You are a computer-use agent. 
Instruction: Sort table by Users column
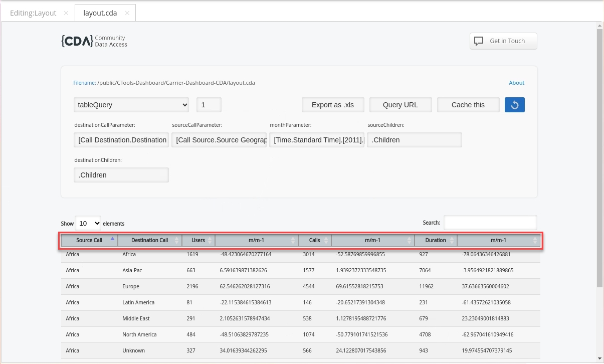pos(198,240)
